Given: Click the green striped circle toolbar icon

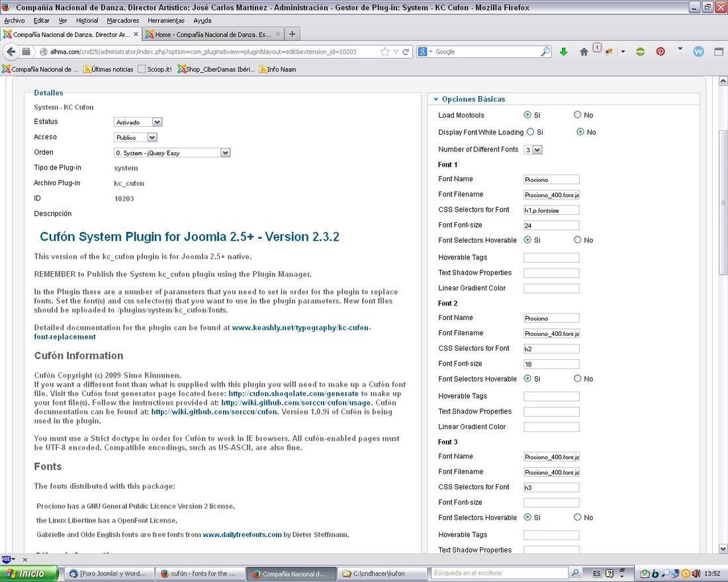Looking at the screenshot, I should coord(640,52).
